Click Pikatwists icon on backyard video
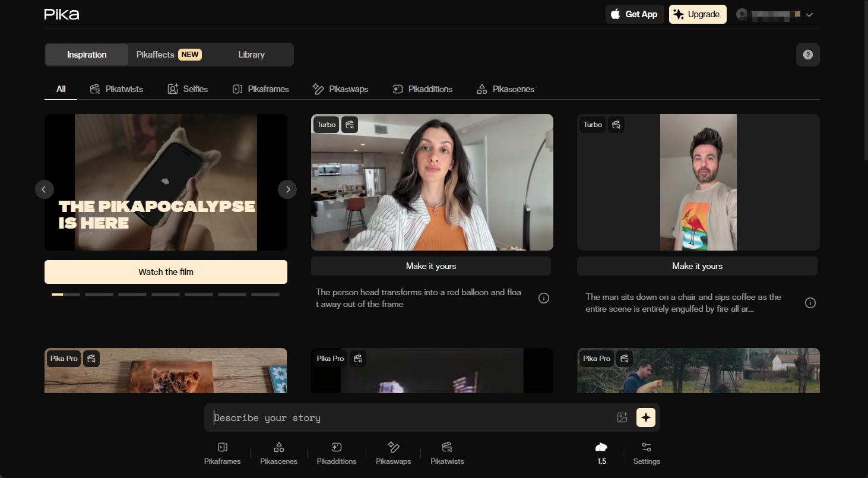 click(625, 359)
